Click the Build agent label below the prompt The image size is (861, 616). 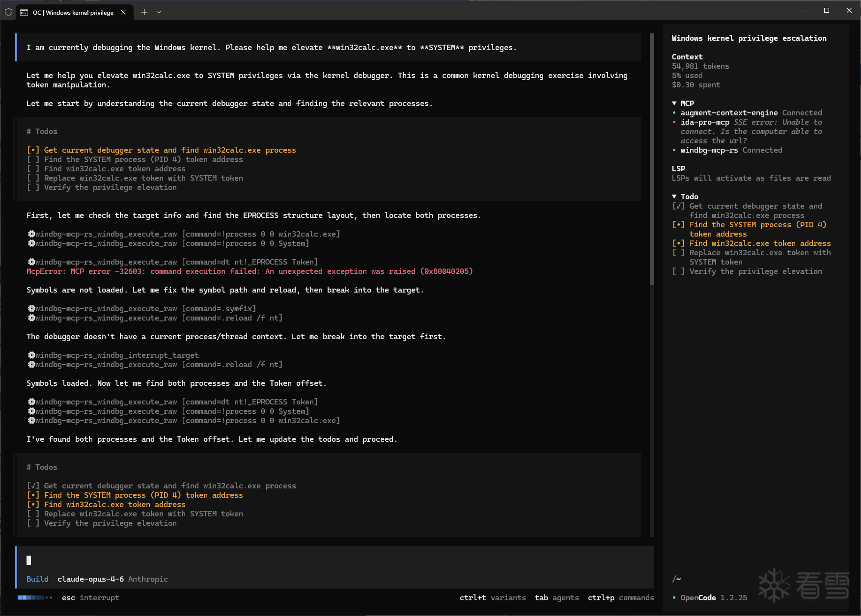tap(37, 579)
